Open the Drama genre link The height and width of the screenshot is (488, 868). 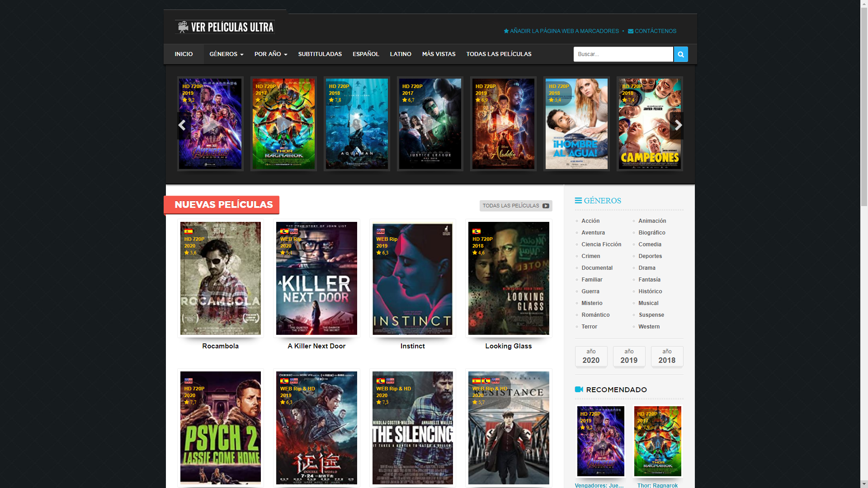click(646, 267)
